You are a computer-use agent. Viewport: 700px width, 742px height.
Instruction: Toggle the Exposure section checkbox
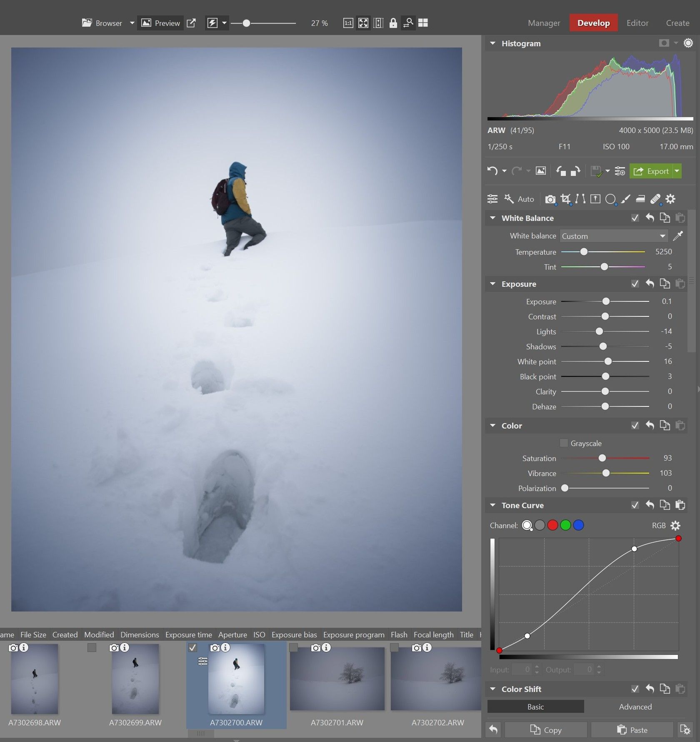pos(635,284)
